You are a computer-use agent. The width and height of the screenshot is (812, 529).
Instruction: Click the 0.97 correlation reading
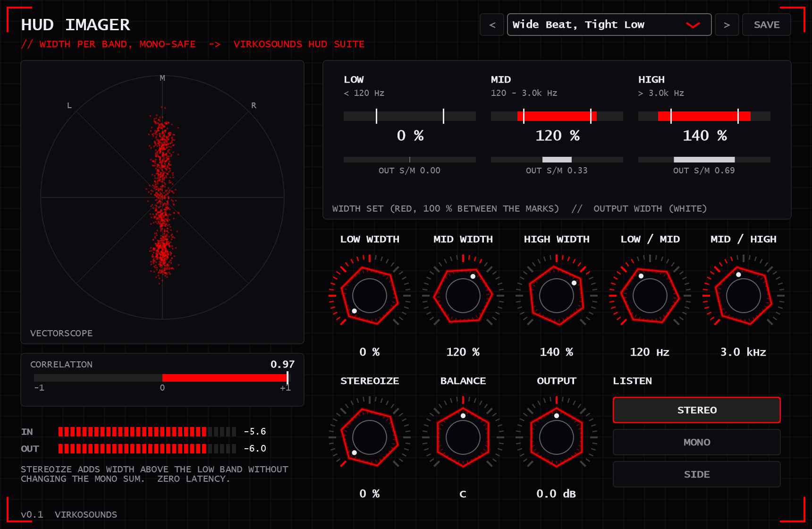click(282, 364)
